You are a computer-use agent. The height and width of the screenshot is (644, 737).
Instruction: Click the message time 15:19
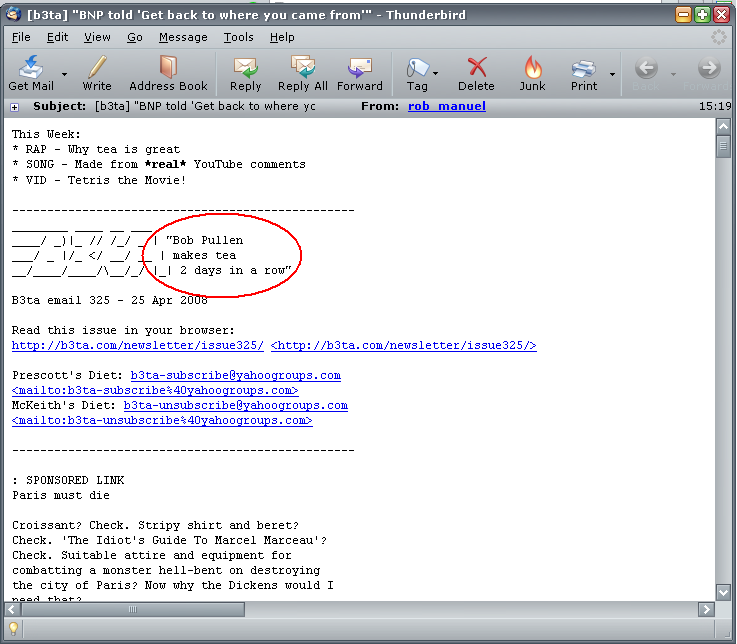tap(715, 106)
